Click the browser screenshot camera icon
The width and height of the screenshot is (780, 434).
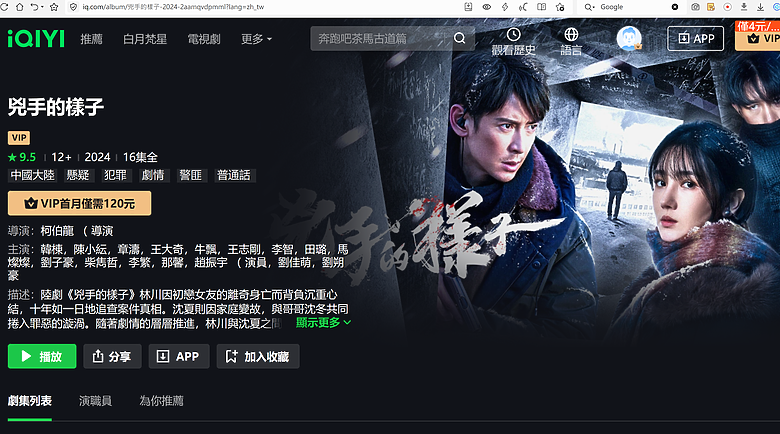[695, 7]
